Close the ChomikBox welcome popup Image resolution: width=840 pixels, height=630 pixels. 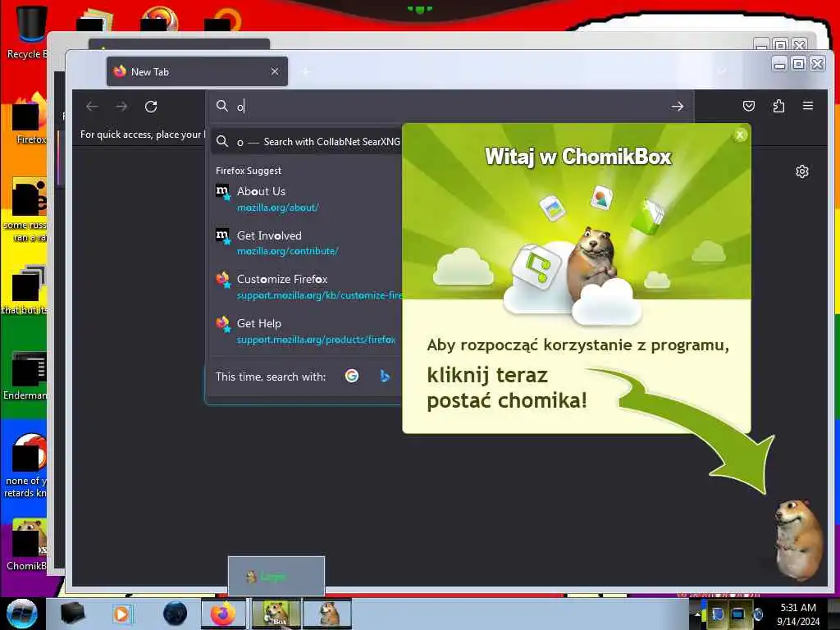tap(741, 135)
